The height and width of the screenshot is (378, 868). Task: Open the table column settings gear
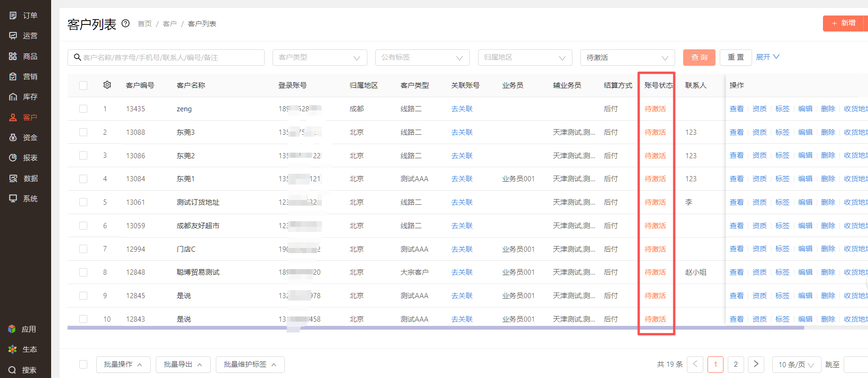pyautogui.click(x=107, y=85)
